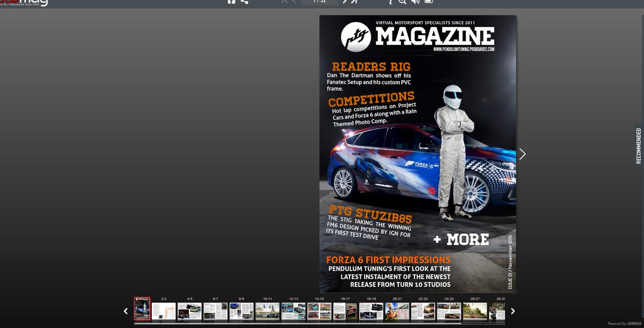Click the MAGAZINE title text
Screen dimensions: 644x328
[435, 36]
